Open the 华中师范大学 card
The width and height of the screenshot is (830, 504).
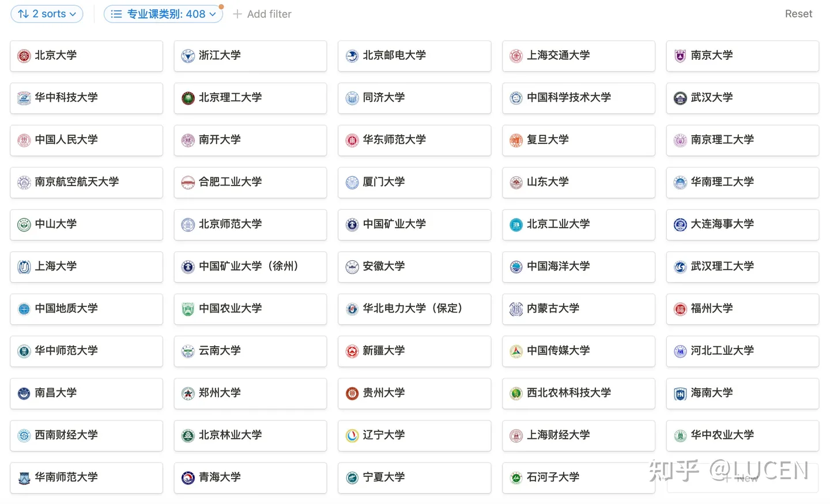86,351
